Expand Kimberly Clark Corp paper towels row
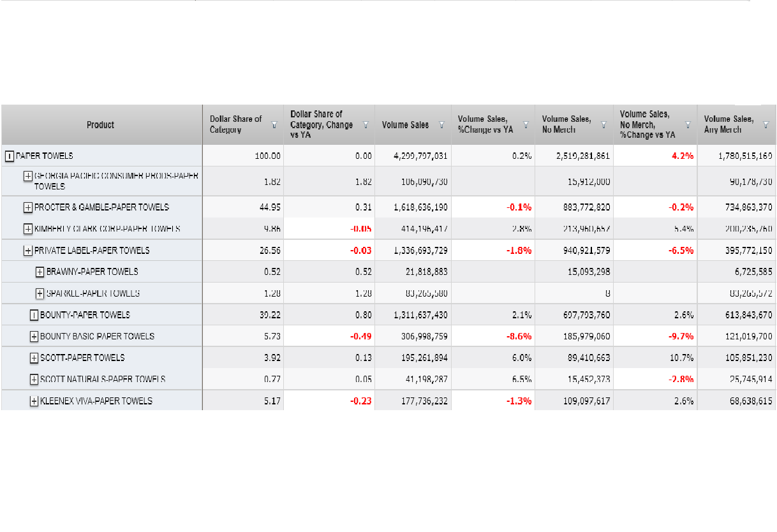Screen dimensions: 777x532 click(28, 229)
